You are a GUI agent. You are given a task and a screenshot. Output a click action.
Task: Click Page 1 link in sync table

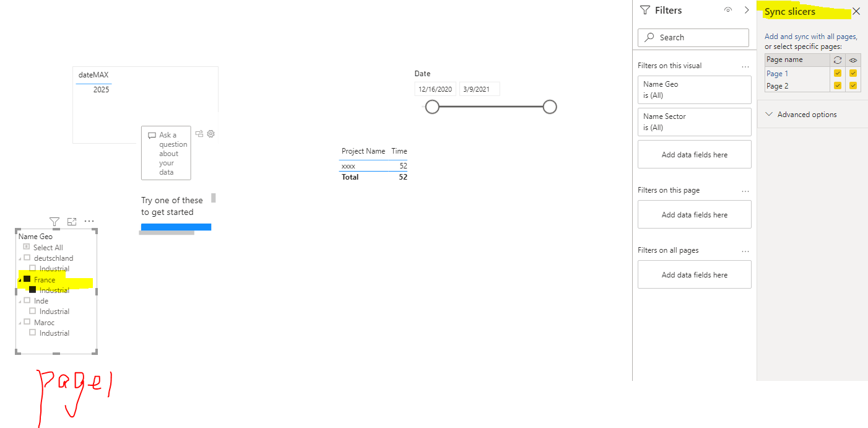coord(778,73)
